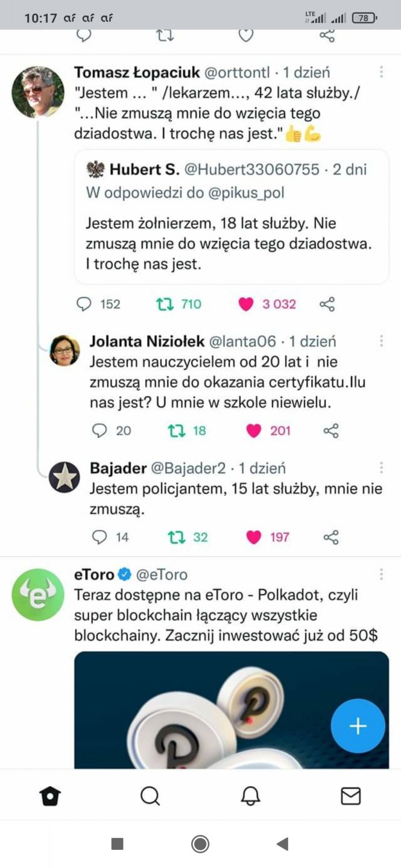Viewport: 401px width, 868px height.
Task: Like Jolanta Niziołek's reply
Action: coord(254,430)
